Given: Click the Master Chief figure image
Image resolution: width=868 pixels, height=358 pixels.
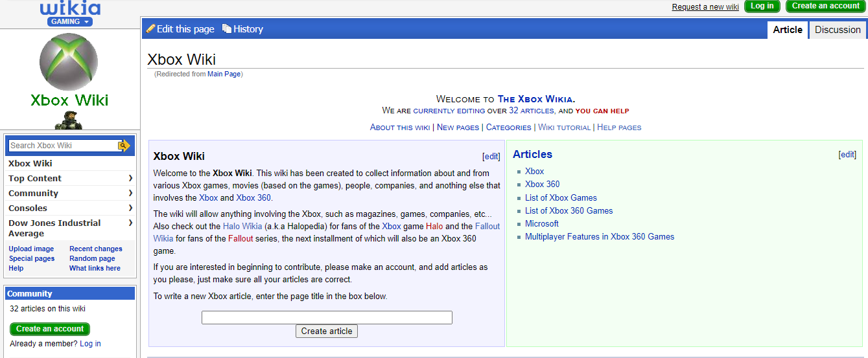Looking at the screenshot, I should click(x=69, y=120).
